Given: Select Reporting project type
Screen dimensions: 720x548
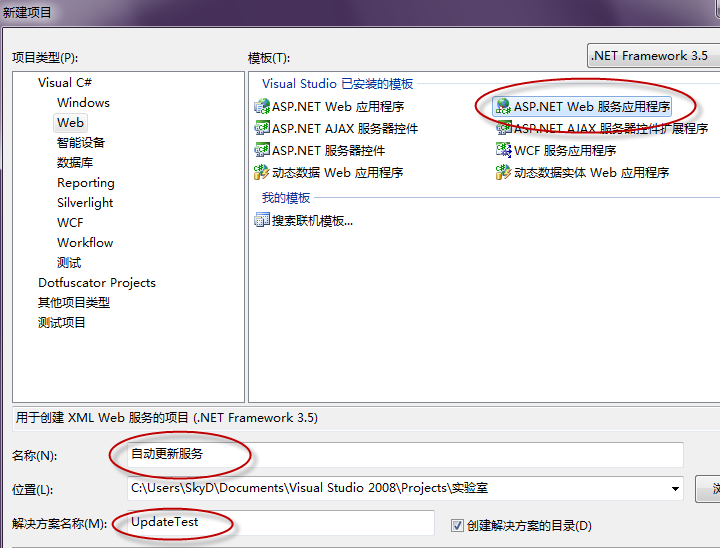Looking at the screenshot, I should (85, 183).
